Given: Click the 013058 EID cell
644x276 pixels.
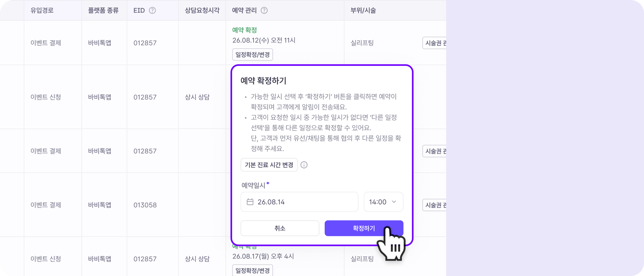Looking at the screenshot, I should coord(145,205).
